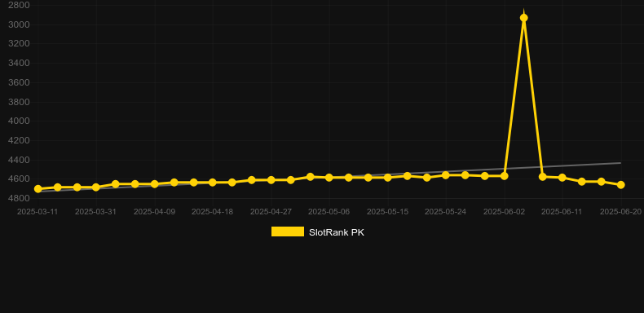
Task: Click the y-axis value 4400
Action: (19, 160)
